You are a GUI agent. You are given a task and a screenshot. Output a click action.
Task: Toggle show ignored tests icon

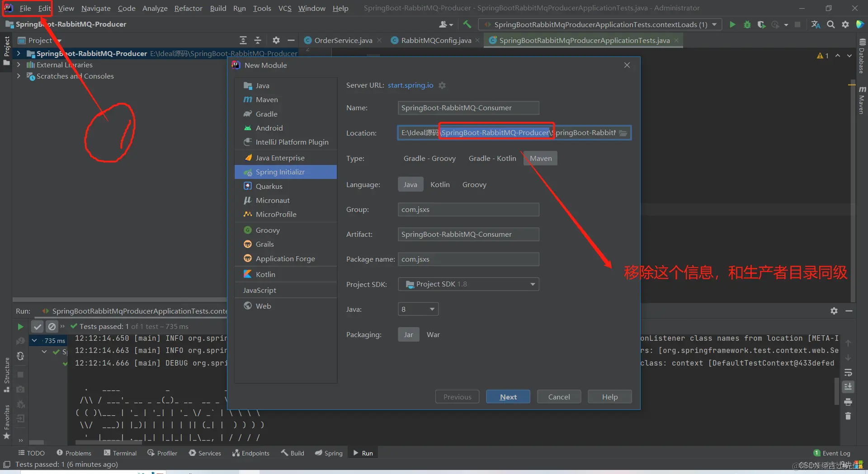[x=52, y=326]
